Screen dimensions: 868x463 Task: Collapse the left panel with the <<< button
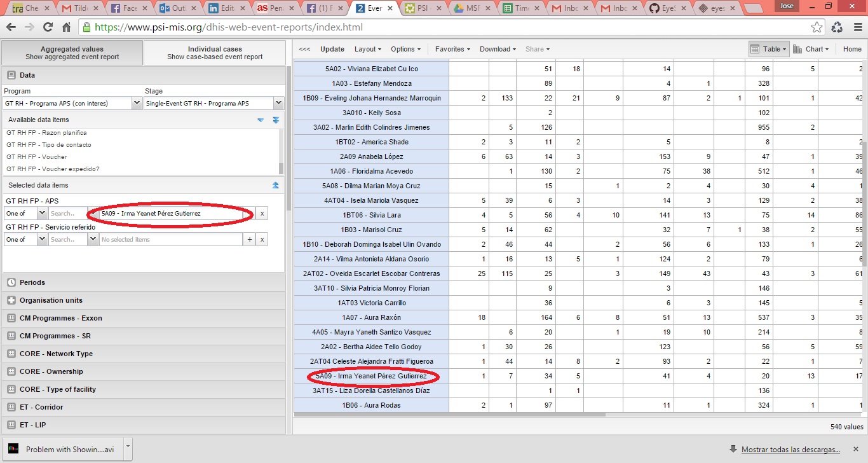[x=304, y=49]
